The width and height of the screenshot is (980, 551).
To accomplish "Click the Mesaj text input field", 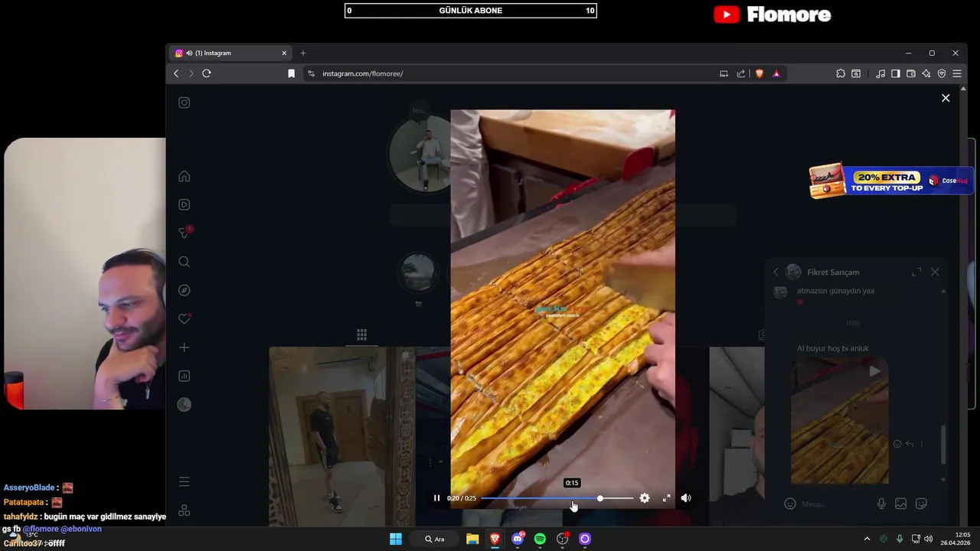I will pyautogui.click(x=835, y=504).
